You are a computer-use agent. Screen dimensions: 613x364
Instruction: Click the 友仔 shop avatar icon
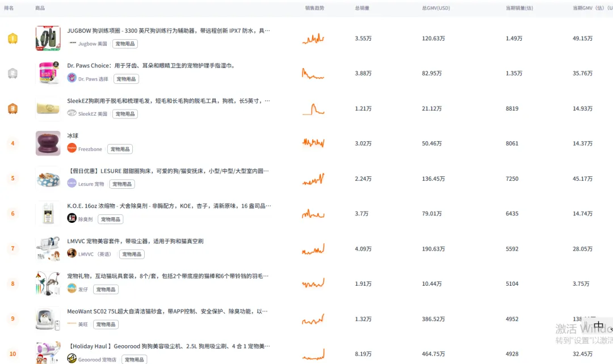click(x=72, y=288)
